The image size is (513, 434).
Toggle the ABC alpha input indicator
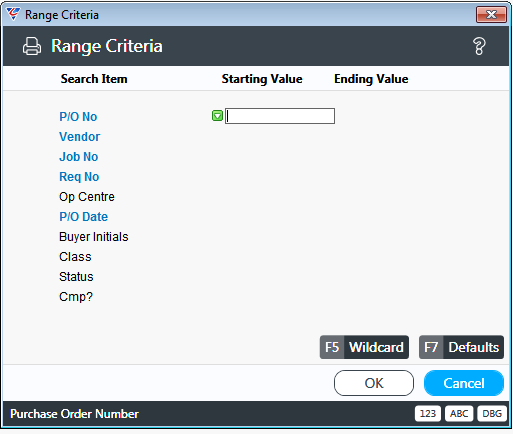[x=459, y=414]
